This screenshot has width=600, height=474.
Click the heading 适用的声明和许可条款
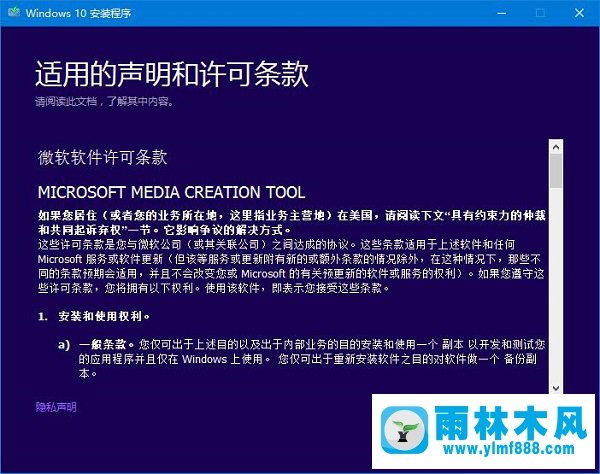tap(172, 74)
